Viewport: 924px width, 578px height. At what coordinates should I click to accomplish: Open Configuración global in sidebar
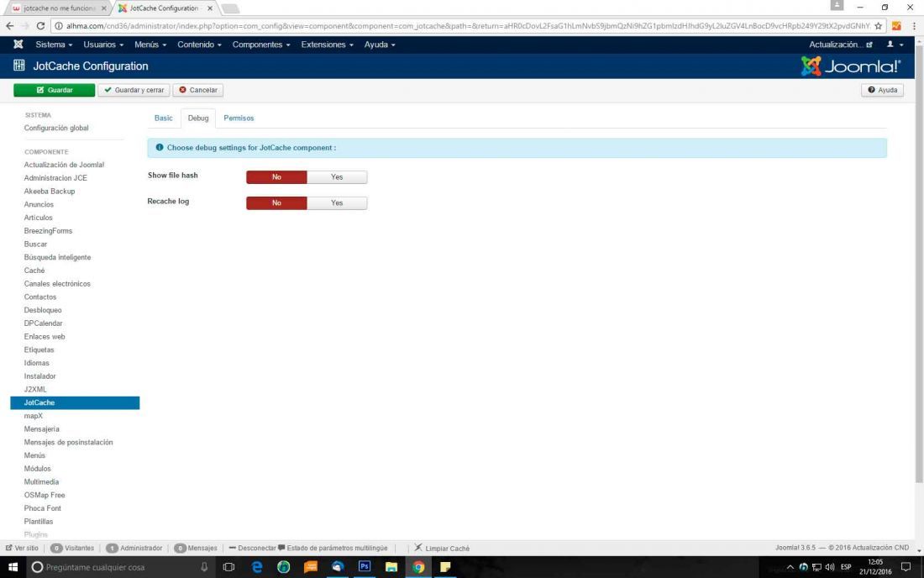(56, 128)
